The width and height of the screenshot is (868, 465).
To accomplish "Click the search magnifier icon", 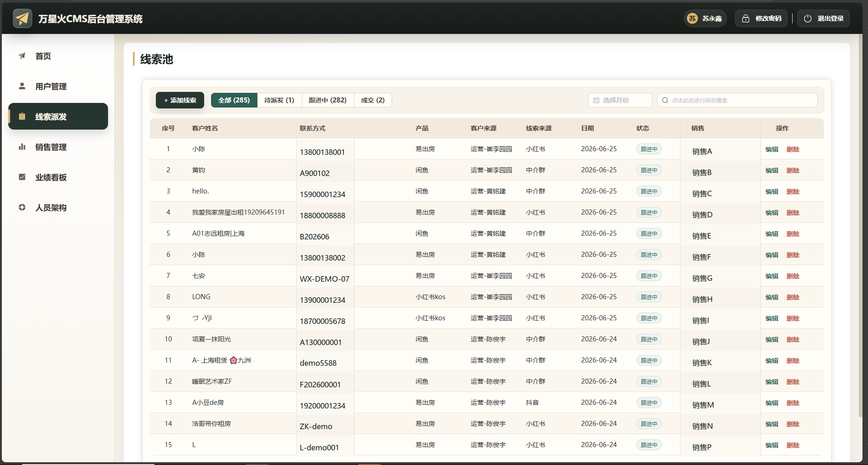I will [665, 100].
